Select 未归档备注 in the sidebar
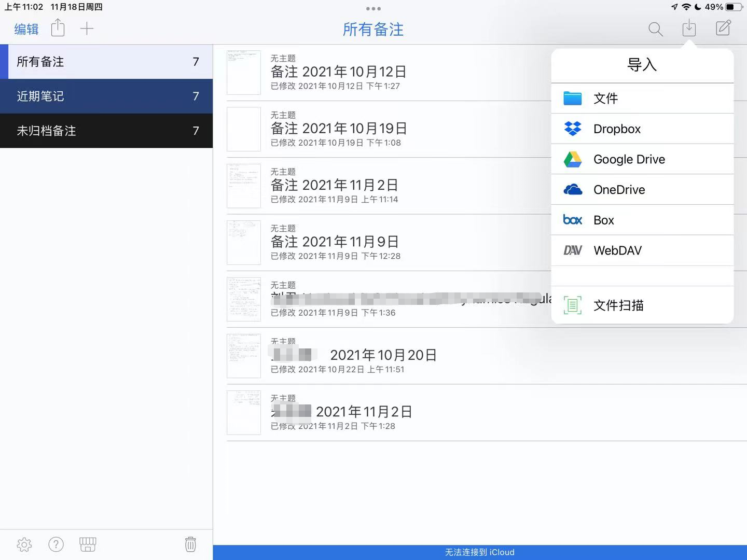 (x=106, y=131)
